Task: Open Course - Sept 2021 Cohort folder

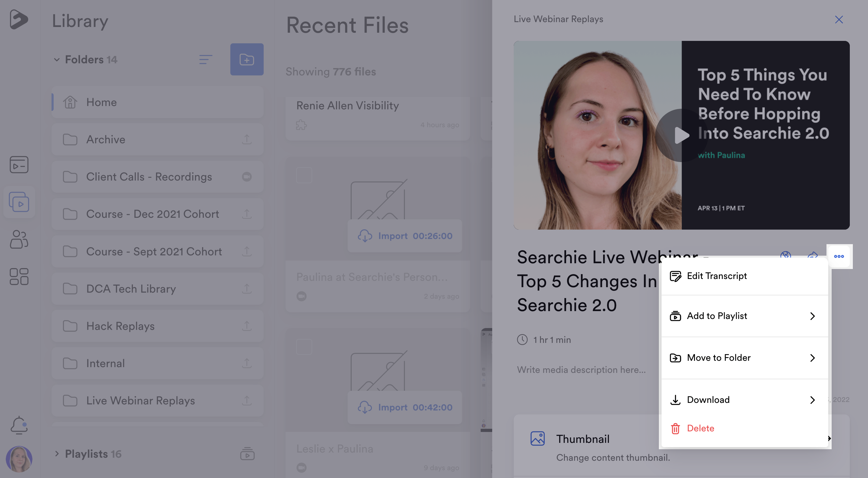Action: 157,251
